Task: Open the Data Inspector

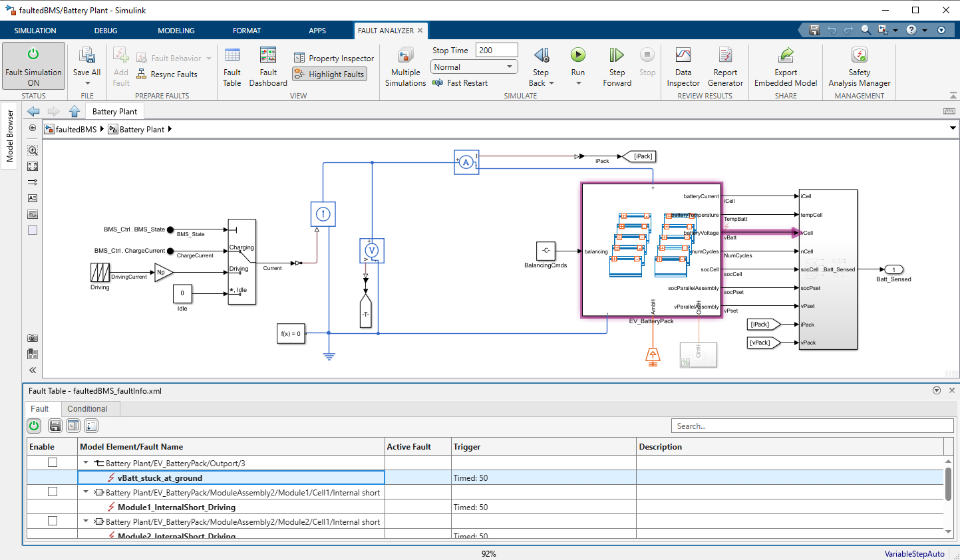Action: pos(683,67)
